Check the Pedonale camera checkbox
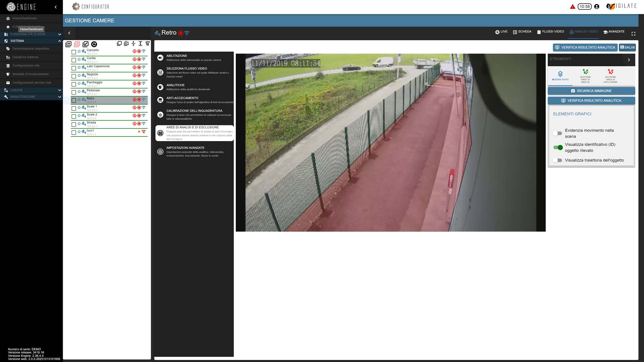The height and width of the screenshot is (362, 644). [x=74, y=92]
